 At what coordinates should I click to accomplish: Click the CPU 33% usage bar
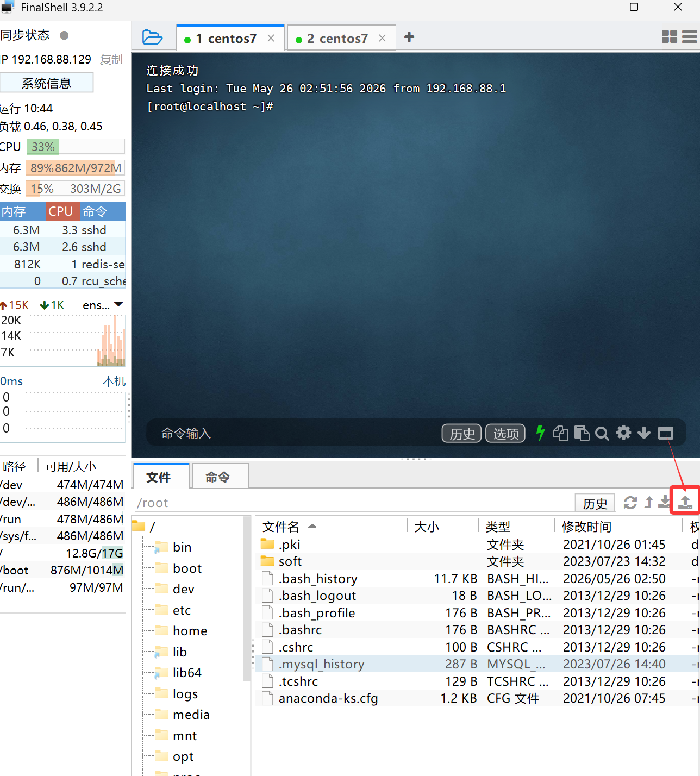[x=76, y=147]
